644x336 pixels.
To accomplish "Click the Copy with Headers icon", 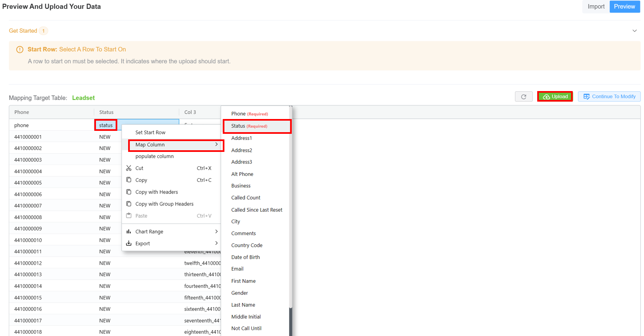I will click(x=129, y=192).
